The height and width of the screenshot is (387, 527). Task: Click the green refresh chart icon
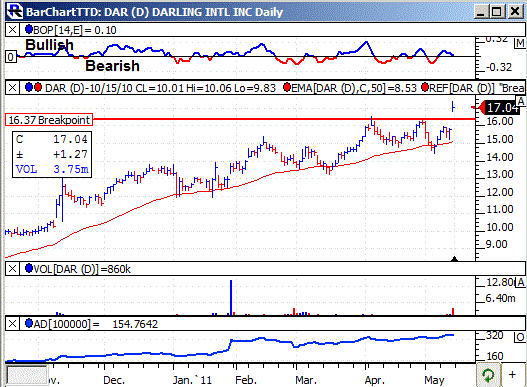coord(488,375)
